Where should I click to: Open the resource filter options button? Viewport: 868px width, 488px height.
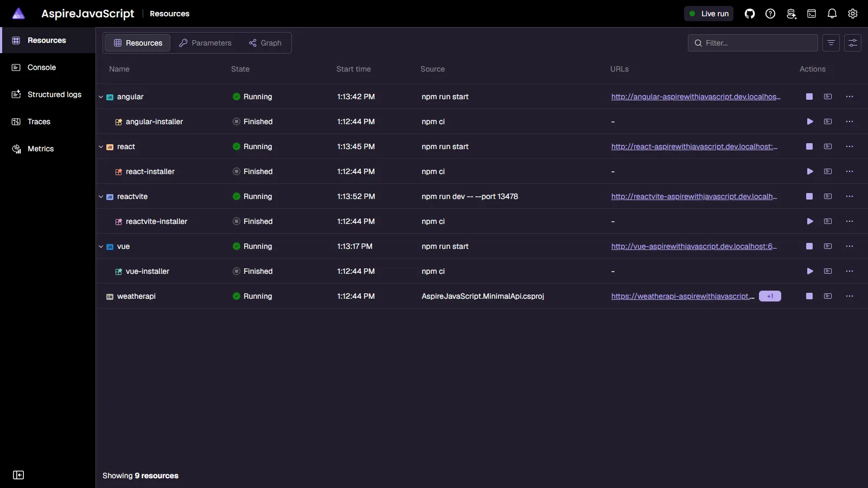click(x=831, y=43)
